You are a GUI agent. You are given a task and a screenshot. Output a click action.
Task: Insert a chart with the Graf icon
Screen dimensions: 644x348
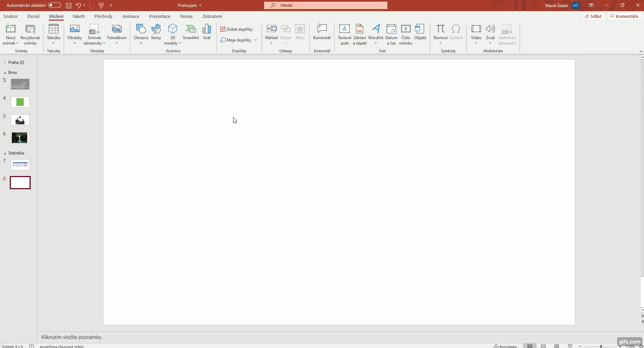tap(207, 32)
